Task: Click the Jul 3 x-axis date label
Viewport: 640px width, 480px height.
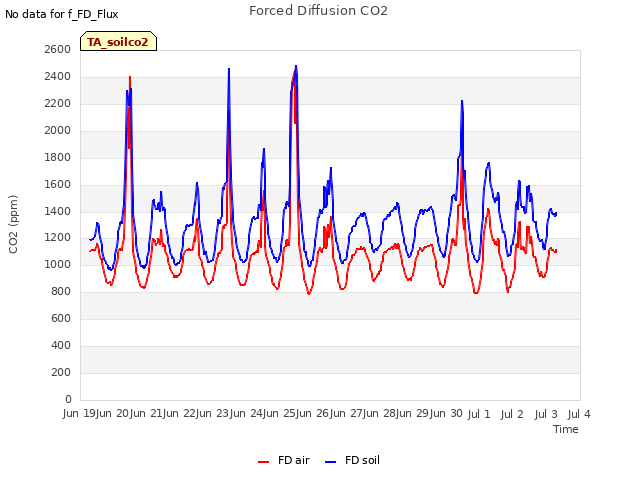Action: (x=546, y=414)
